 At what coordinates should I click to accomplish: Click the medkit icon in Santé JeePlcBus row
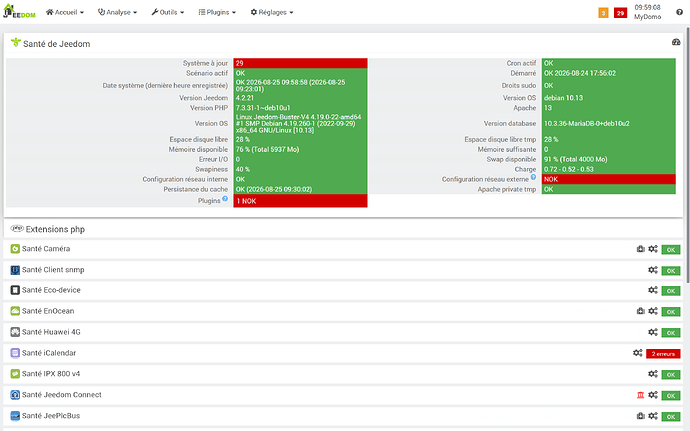(x=641, y=416)
